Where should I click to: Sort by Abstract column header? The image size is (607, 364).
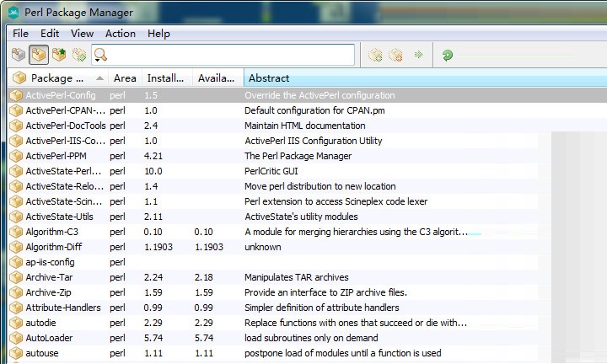pyautogui.click(x=425, y=78)
